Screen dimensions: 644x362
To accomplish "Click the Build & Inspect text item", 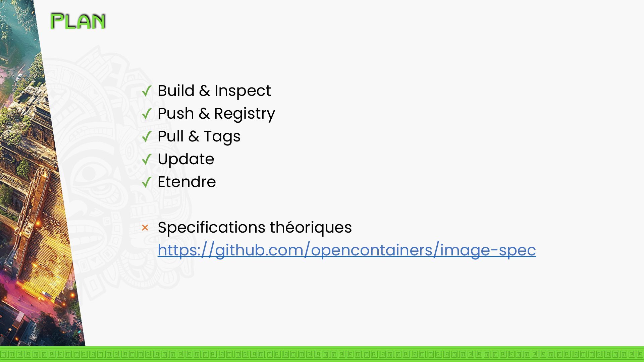I will tap(214, 90).
